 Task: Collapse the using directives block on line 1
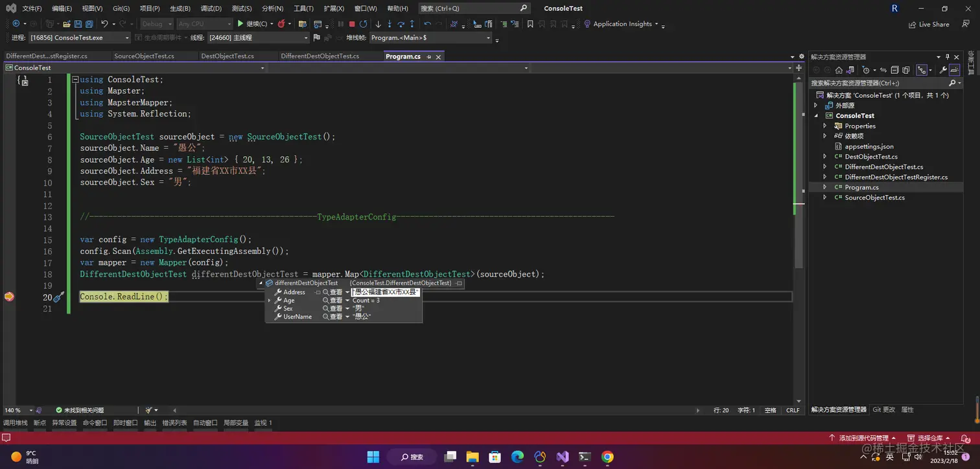[x=75, y=80]
